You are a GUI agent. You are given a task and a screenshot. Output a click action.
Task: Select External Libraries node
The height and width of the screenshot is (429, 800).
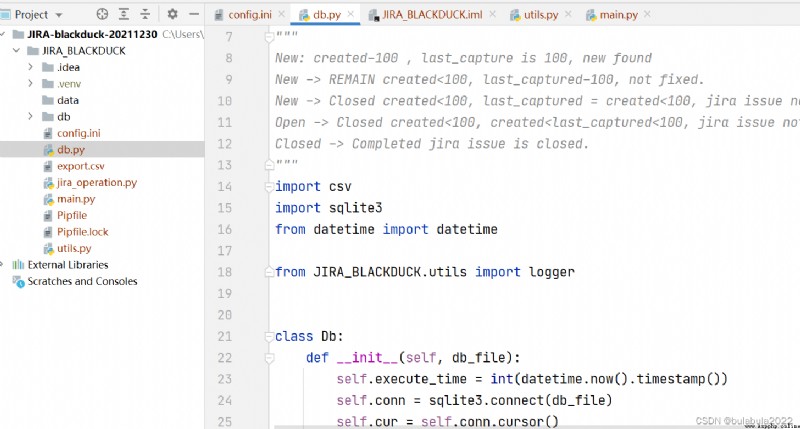click(x=68, y=265)
